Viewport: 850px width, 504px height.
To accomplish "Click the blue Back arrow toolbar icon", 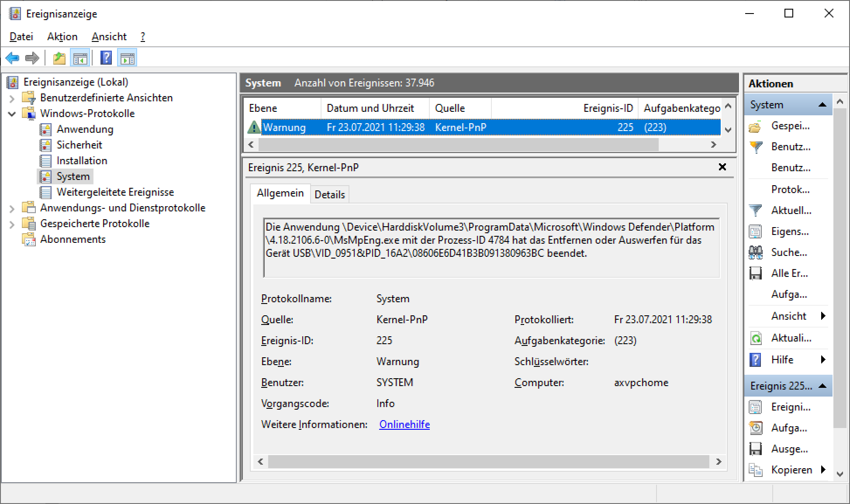I will [12, 58].
